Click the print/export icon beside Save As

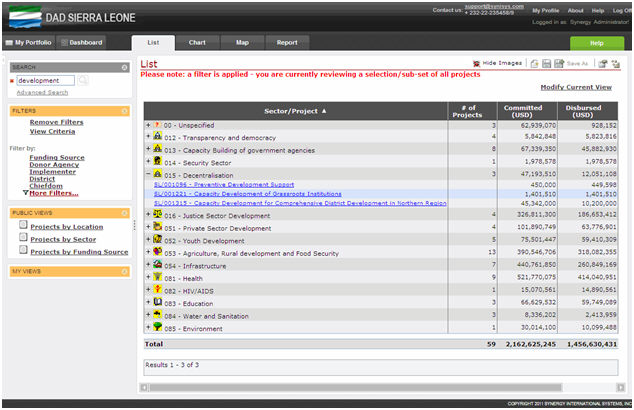point(603,63)
